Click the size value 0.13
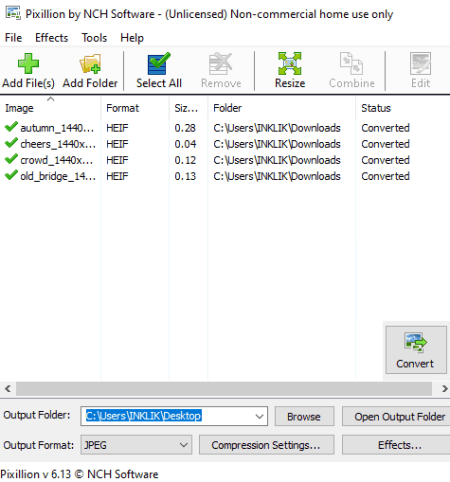Viewport: 450px width, 482px height. [x=185, y=176]
